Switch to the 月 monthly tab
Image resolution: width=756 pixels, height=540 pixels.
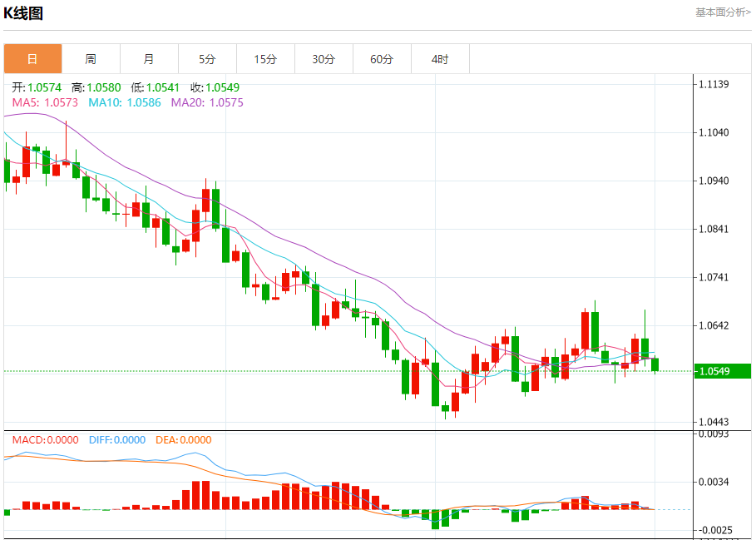tap(150, 59)
